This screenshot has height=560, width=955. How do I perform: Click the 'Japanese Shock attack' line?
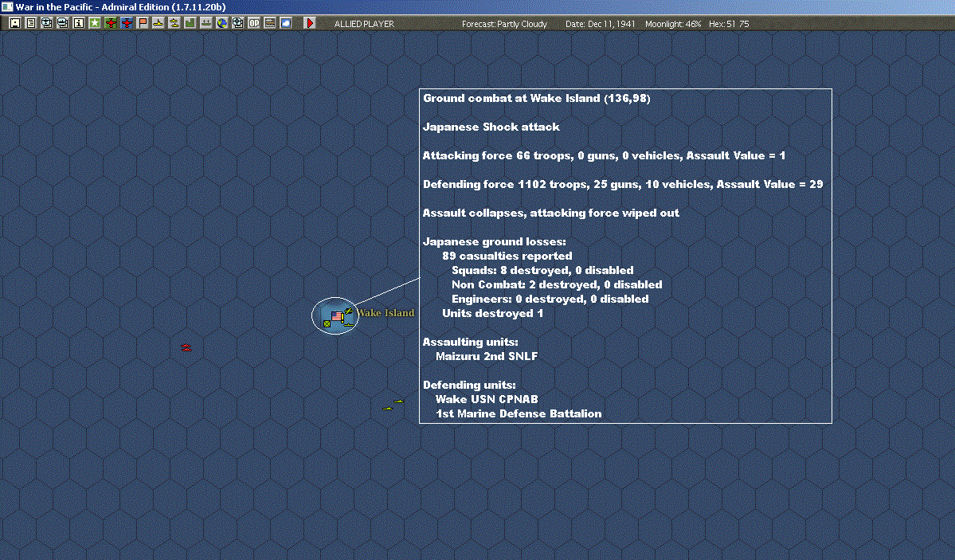(x=491, y=127)
